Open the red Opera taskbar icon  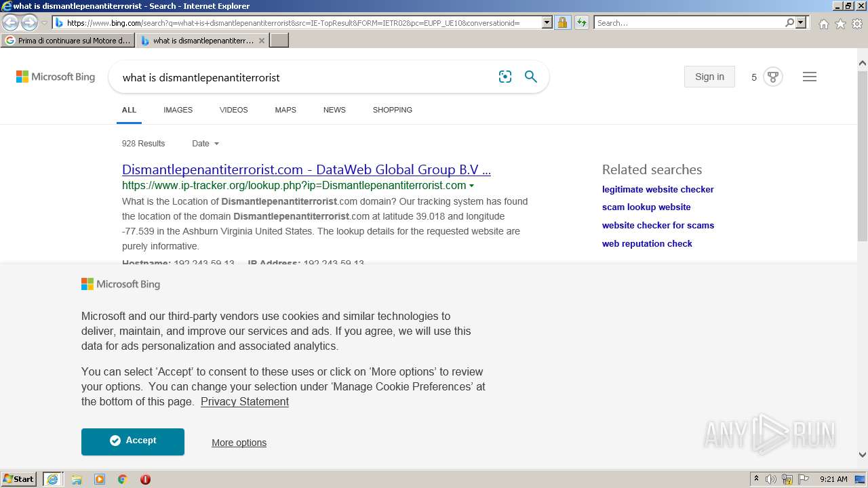click(x=145, y=479)
